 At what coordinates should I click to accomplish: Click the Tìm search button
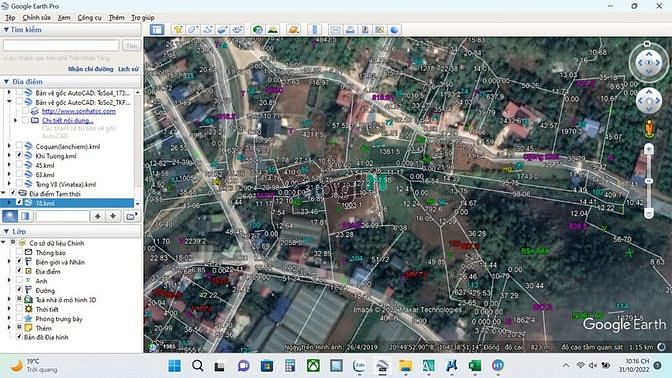131,45
